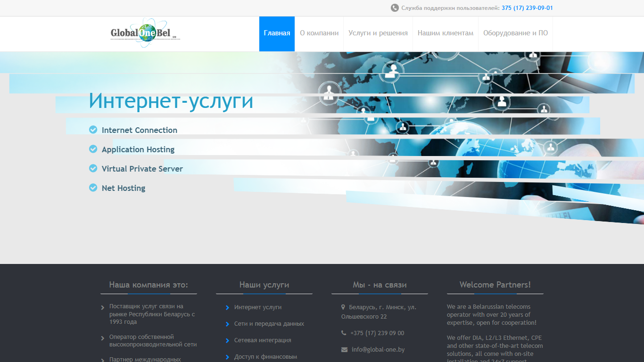Viewport: 644px width, 362px height.
Task: Select the Application Hosting text
Action: [x=138, y=149]
